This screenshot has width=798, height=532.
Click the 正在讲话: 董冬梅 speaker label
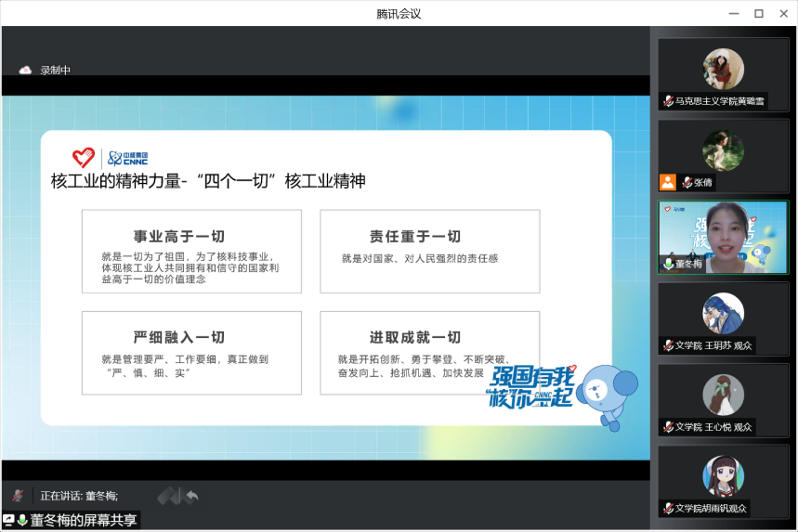pos(79,496)
